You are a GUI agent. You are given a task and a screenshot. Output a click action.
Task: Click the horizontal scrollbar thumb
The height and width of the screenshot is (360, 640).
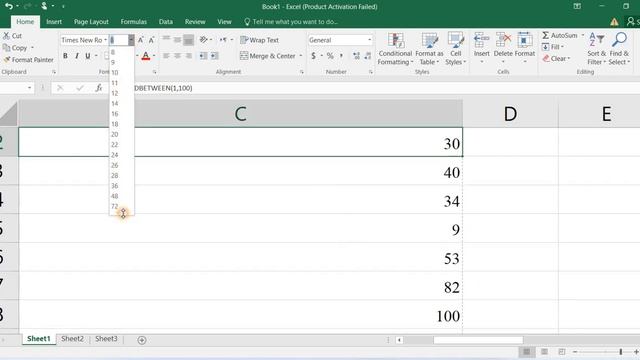478,340
